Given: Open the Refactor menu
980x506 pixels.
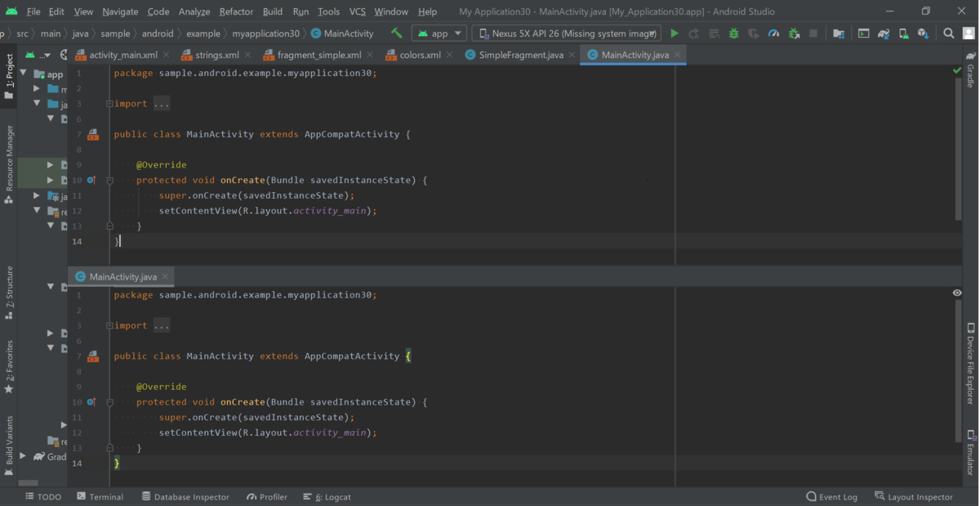Looking at the screenshot, I should (235, 11).
